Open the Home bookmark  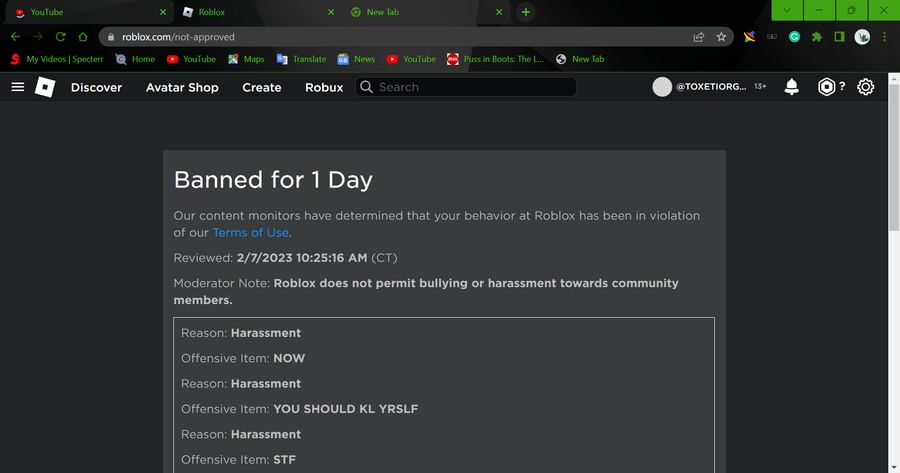click(x=135, y=59)
